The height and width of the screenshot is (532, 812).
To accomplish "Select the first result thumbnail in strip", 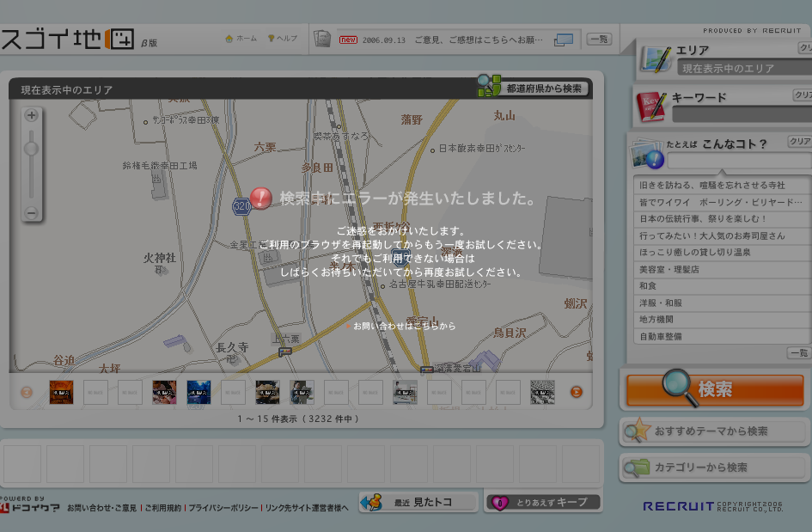I will [x=61, y=393].
